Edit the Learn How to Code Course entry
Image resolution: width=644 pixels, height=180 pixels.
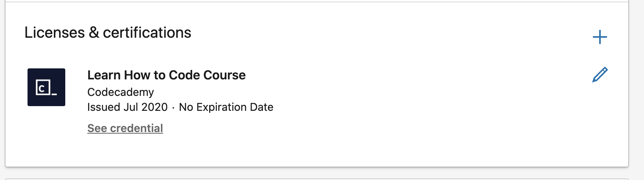pyautogui.click(x=600, y=75)
